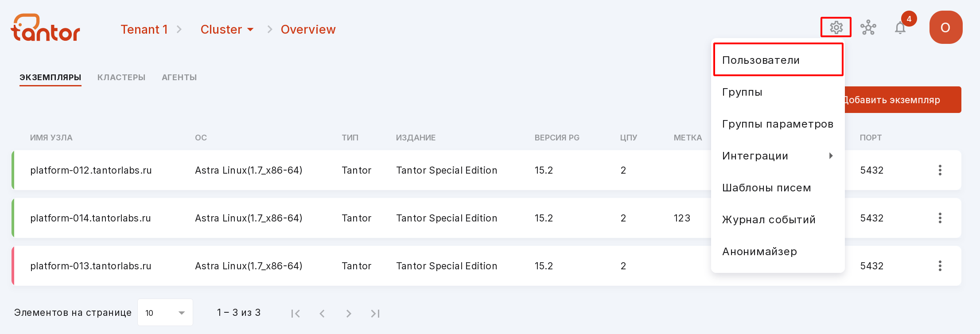This screenshot has height=334, width=980.
Task: Go to the next page arrow
Action: (x=349, y=314)
